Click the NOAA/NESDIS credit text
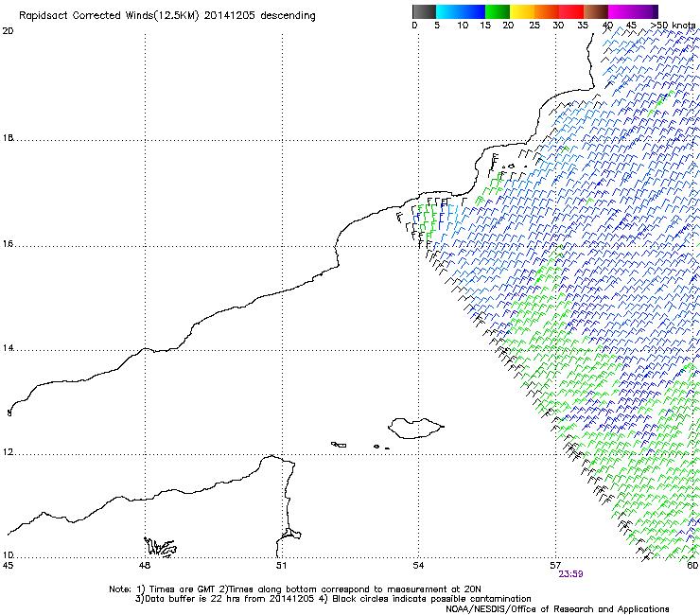This screenshot has width=700, height=615. [x=557, y=609]
